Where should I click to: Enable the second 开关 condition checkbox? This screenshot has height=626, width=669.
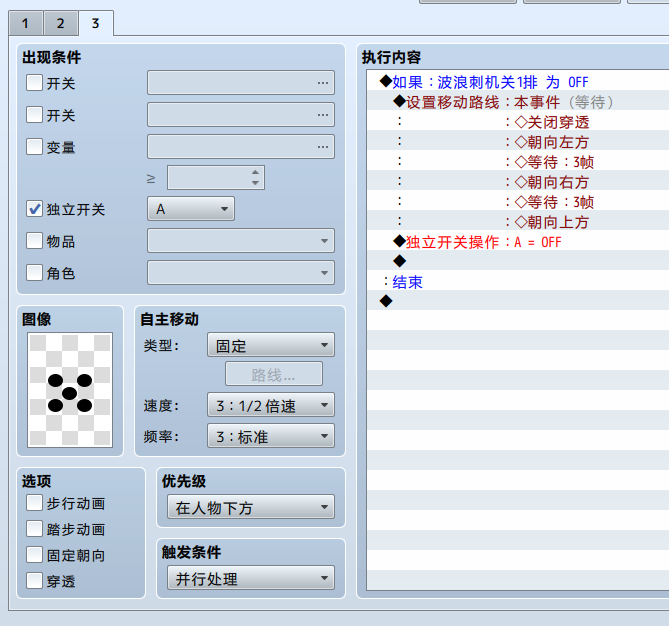click(x=34, y=115)
